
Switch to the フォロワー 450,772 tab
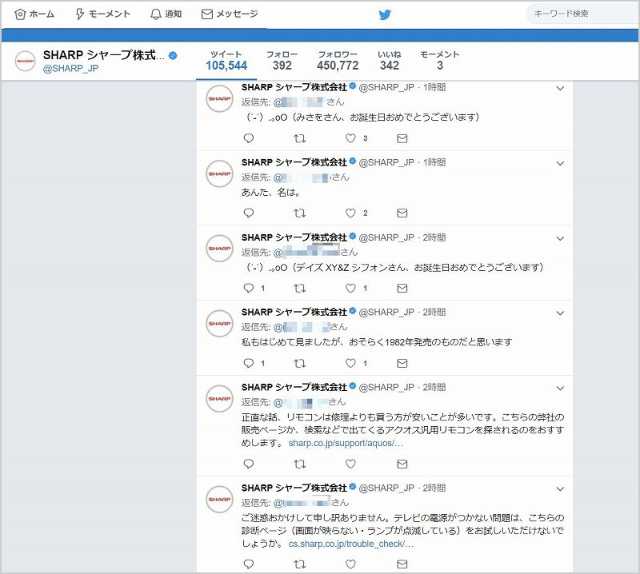coord(338,60)
